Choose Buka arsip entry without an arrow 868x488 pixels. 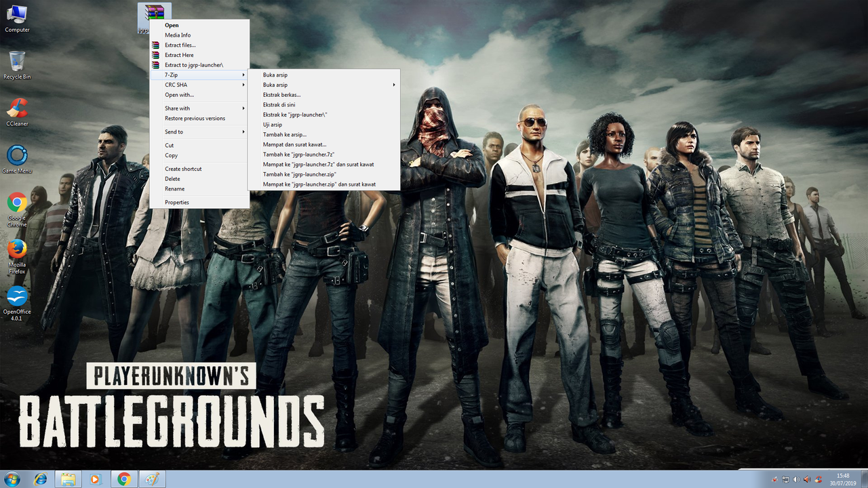click(324, 75)
